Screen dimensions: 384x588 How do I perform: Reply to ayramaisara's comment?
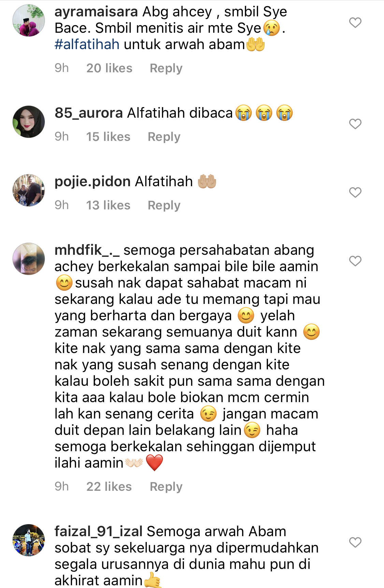(x=166, y=68)
